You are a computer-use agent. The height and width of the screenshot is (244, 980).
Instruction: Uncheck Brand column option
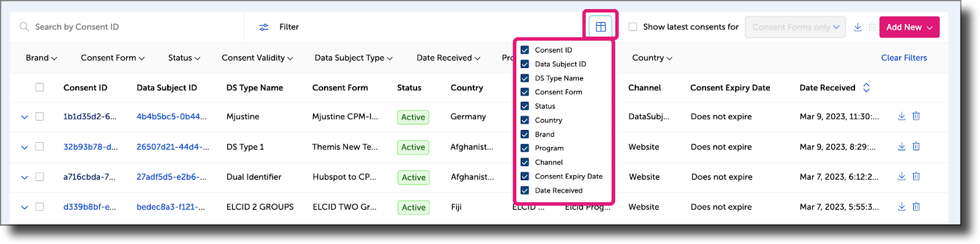pyautogui.click(x=525, y=134)
